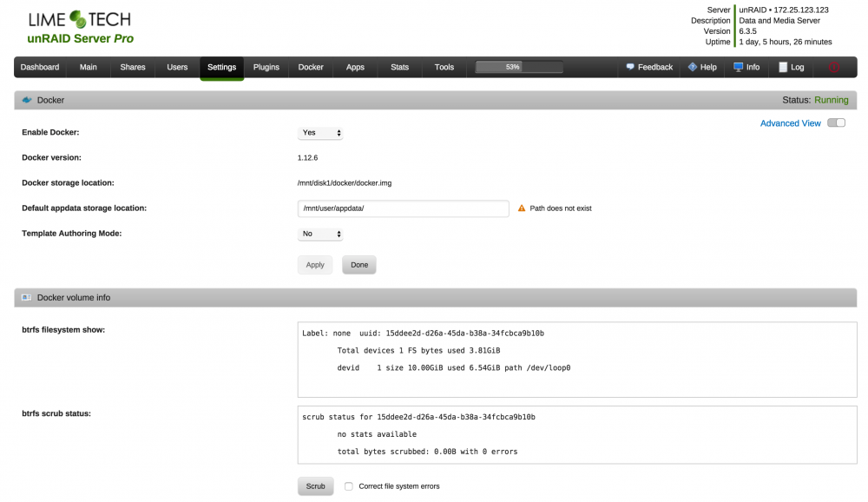
Task: Switch to the Shares tab
Action: (133, 67)
